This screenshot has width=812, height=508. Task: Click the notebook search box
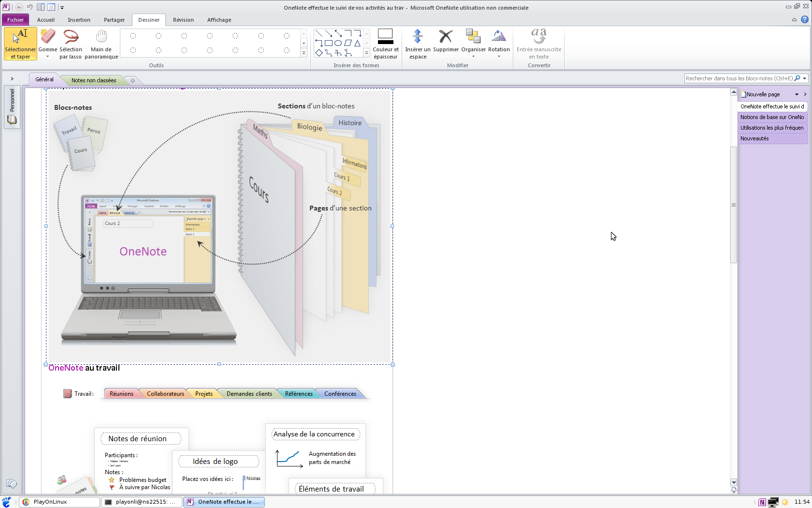(x=739, y=78)
